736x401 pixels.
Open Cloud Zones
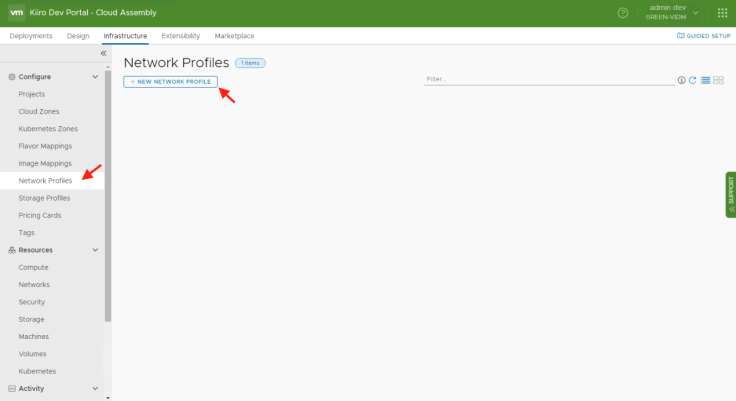(x=39, y=111)
